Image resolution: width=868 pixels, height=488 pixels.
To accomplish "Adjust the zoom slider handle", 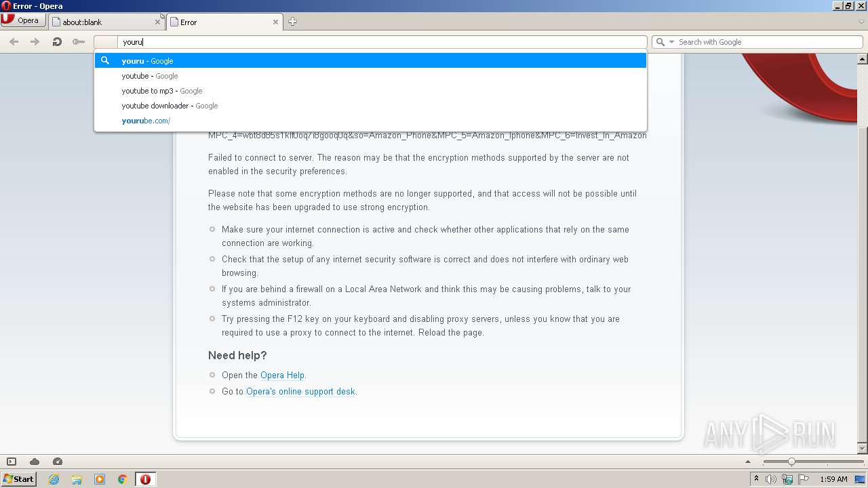I will (791, 462).
